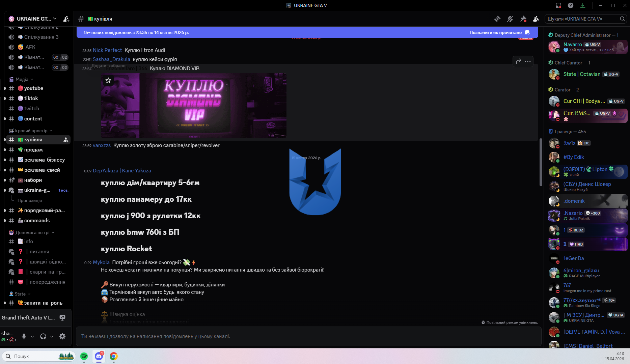Open member 6|miron_galaxu in the list

[x=588, y=273]
